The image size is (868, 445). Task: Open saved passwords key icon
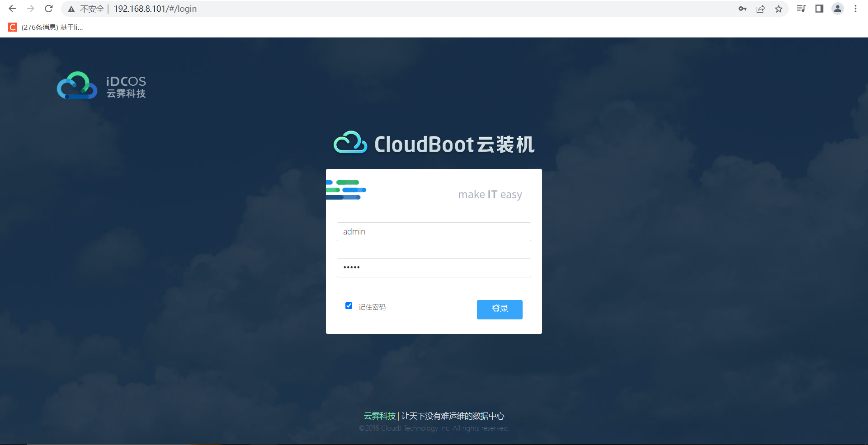tap(742, 9)
